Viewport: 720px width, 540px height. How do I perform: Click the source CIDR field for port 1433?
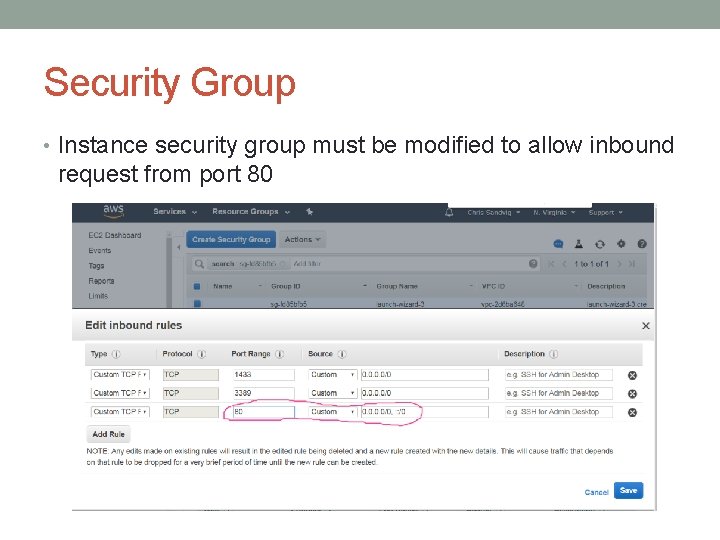coord(425,375)
